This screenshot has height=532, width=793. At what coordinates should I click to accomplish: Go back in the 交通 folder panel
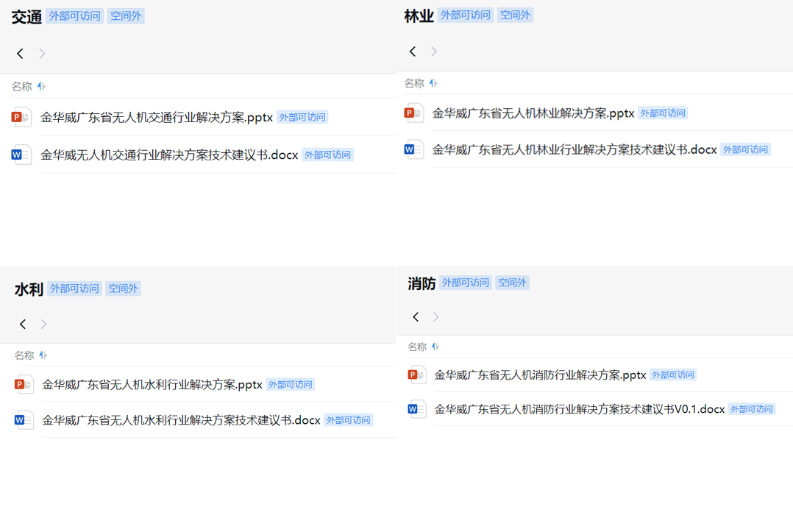click(21, 54)
